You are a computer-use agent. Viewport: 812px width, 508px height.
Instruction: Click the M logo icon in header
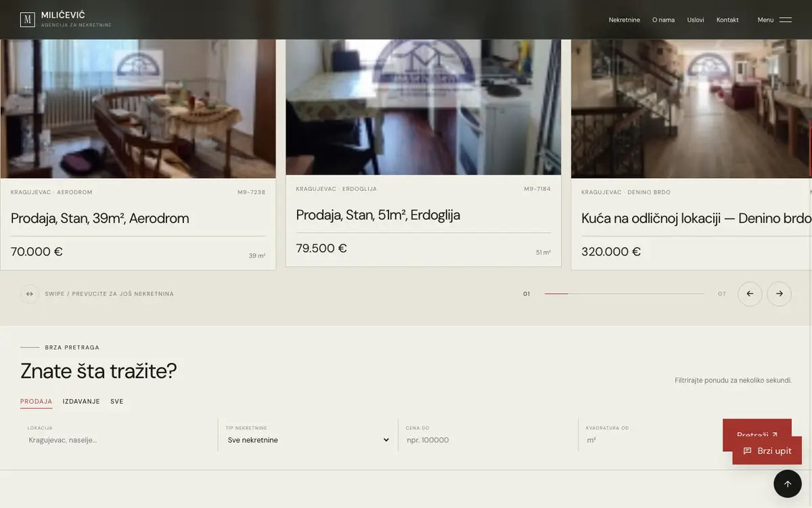(28, 20)
